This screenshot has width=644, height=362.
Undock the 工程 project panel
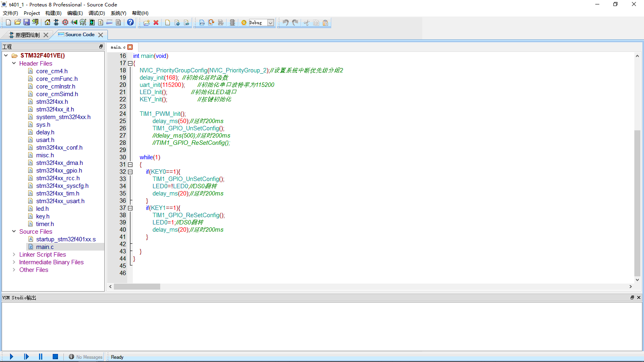point(101,47)
